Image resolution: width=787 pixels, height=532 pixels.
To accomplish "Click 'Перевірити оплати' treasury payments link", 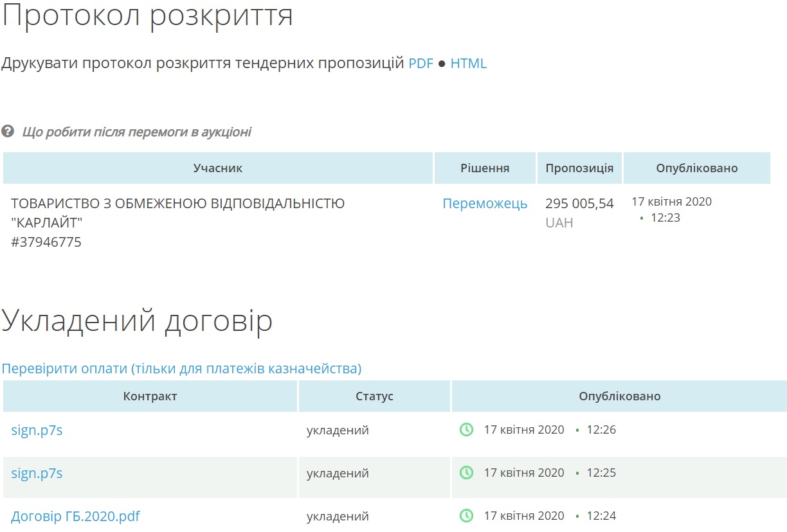I will point(181,368).
